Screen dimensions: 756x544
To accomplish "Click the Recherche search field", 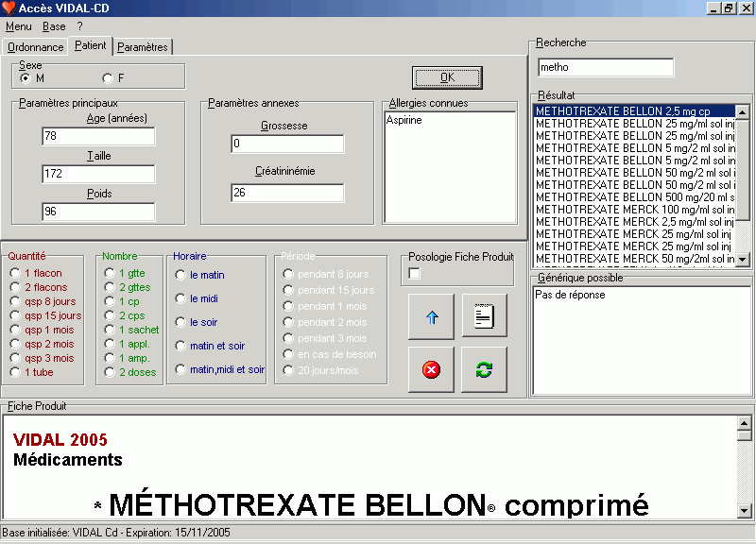I will (x=606, y=67).
